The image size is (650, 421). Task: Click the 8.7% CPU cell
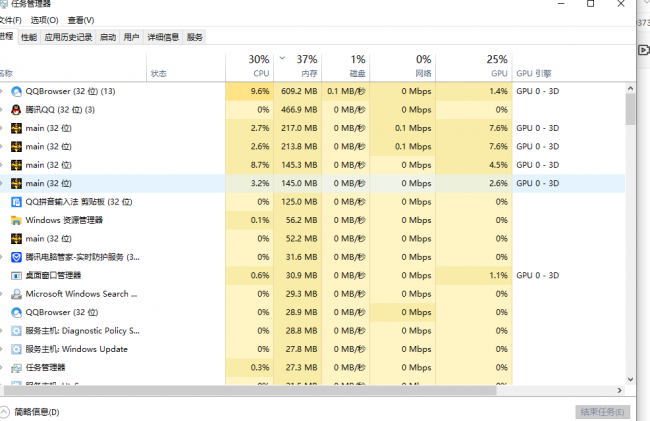click(250, 165)
